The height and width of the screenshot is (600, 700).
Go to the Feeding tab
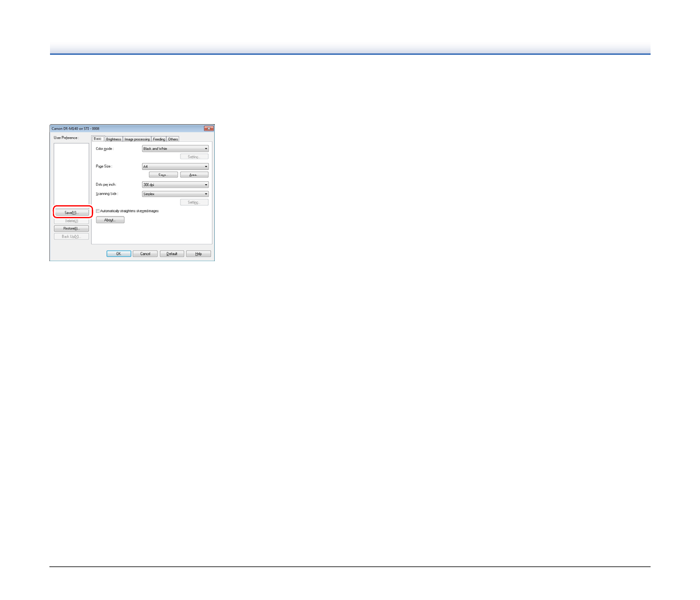click(159, 139)
